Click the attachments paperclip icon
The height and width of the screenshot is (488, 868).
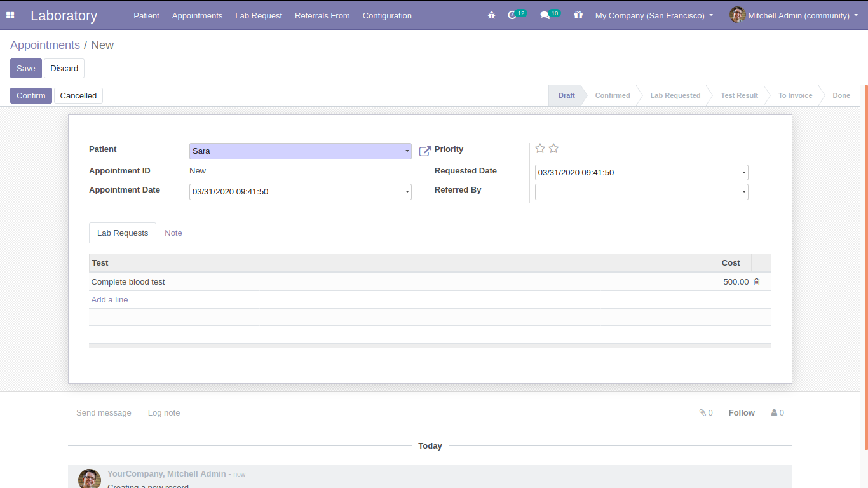[703, 413]
